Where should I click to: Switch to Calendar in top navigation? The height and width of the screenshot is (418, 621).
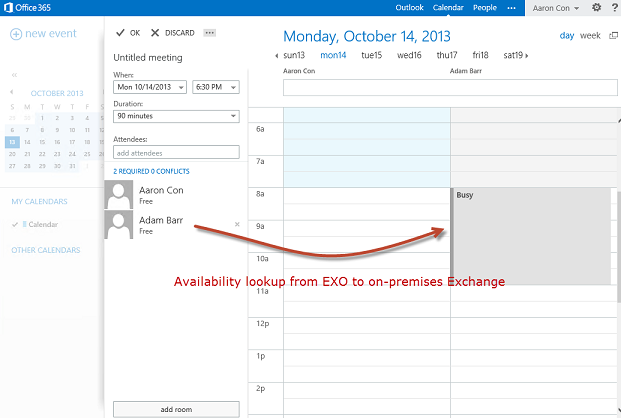click(x=448, y=8)
